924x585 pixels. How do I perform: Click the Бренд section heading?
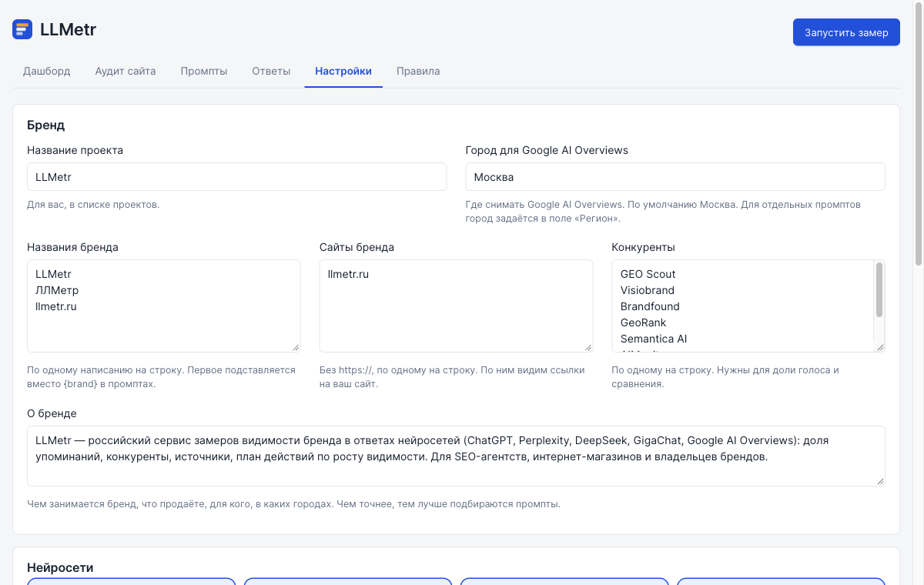[46, 125]
